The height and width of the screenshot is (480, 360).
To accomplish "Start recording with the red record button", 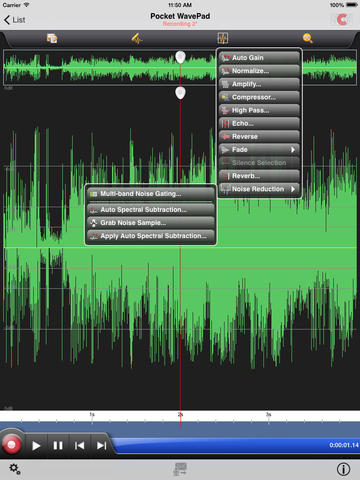I will pyautogui.click(x=12, y=445).
